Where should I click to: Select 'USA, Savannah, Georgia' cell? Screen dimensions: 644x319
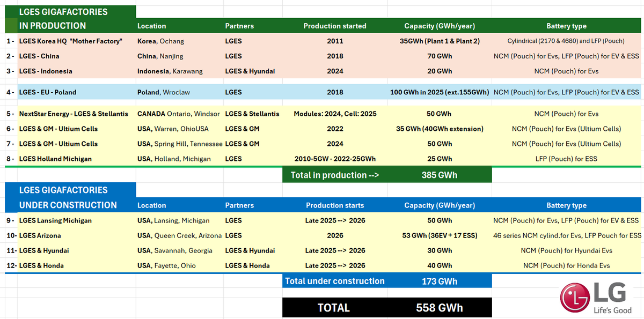pyautogui.click(x=180, y=250)
